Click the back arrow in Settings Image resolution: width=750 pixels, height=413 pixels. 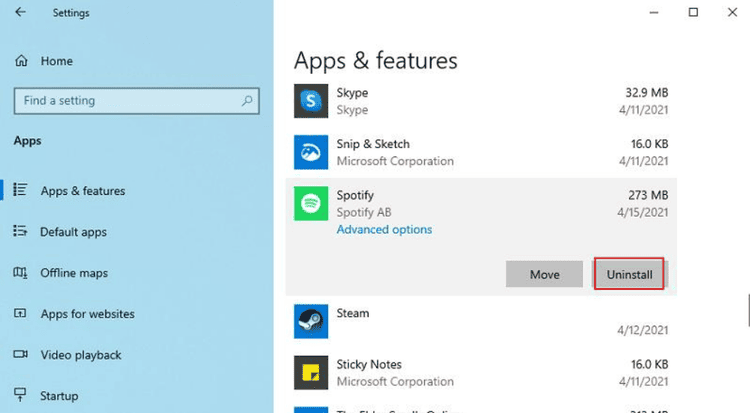tap(20, 12)
